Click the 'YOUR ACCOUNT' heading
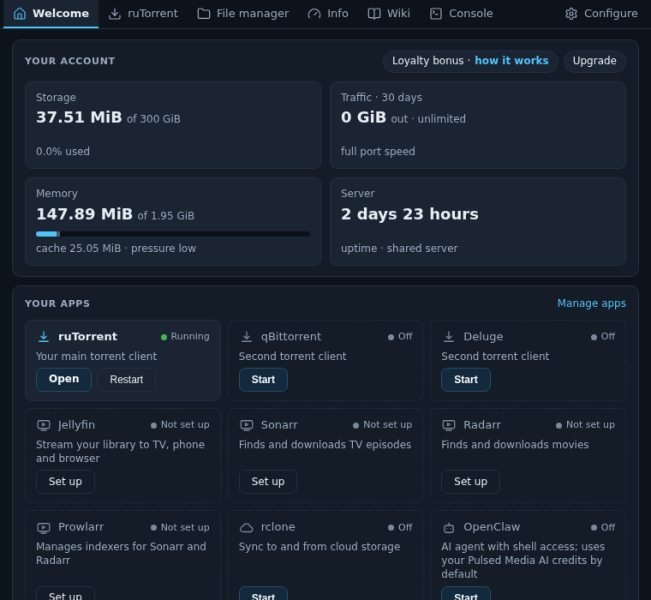651x600 pixels. point(70,61)
